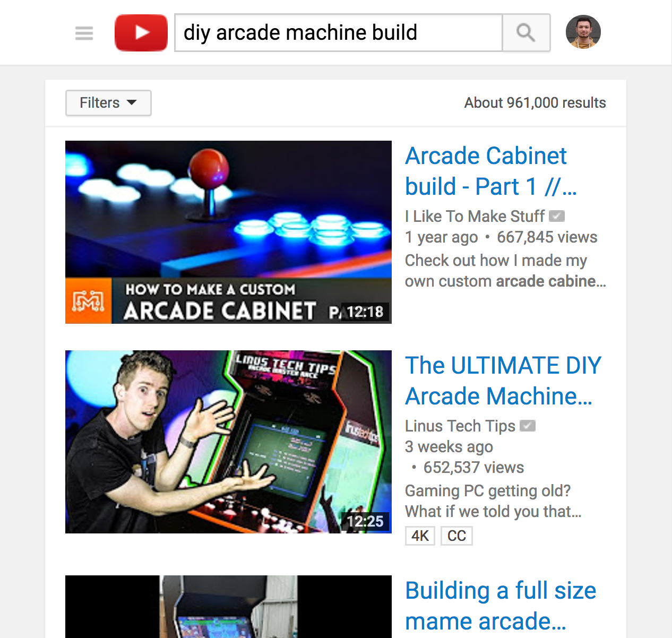Click the YouTube logo
This screenshot has height=638, width=672.
[x=141, y=32]
